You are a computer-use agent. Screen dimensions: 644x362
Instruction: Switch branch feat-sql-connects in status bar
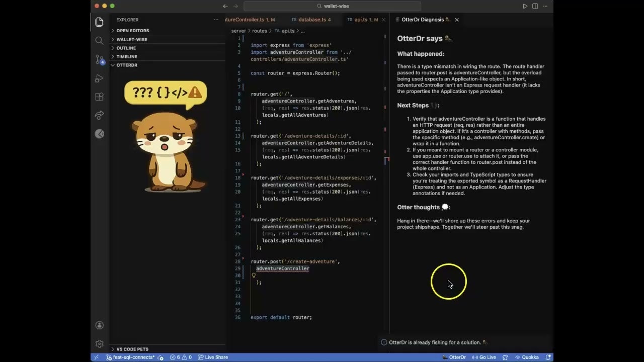130,357
